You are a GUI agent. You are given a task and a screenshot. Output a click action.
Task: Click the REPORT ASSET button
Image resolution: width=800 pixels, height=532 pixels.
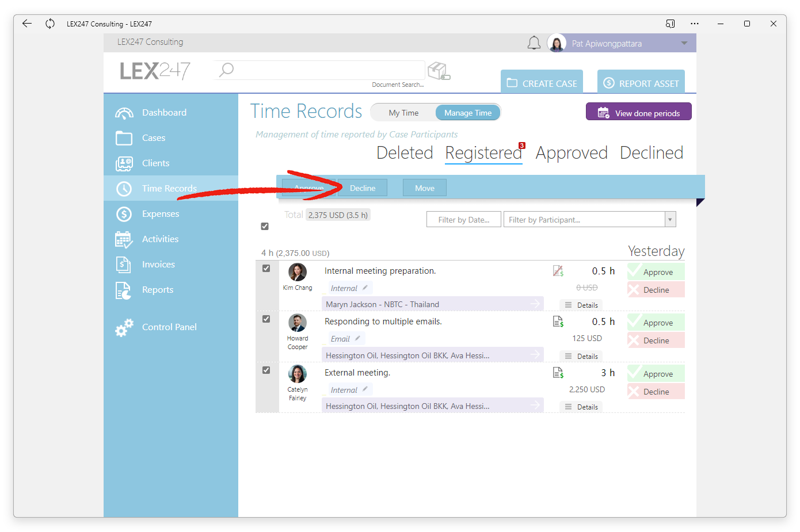coord(641,83)
